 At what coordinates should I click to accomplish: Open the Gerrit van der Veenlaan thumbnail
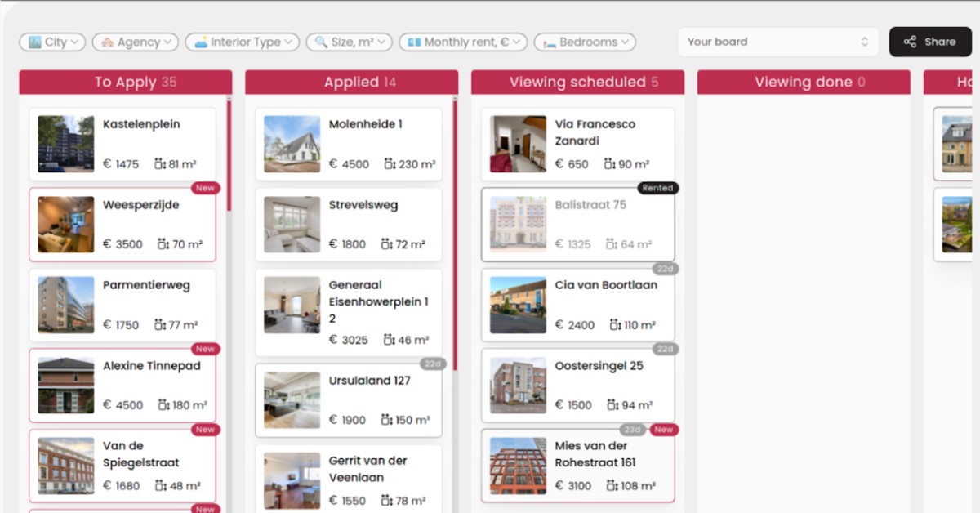(x=292, y=481)
